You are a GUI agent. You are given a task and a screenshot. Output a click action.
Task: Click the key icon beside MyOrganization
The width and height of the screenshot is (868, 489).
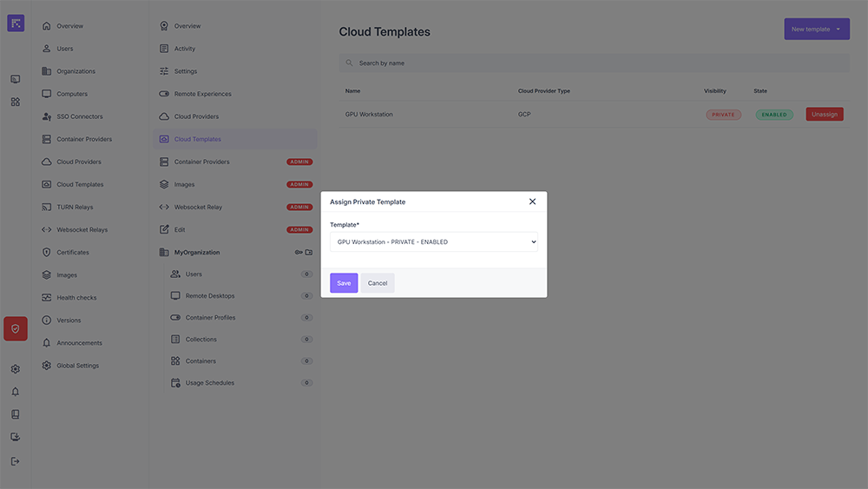pos(298,253)
